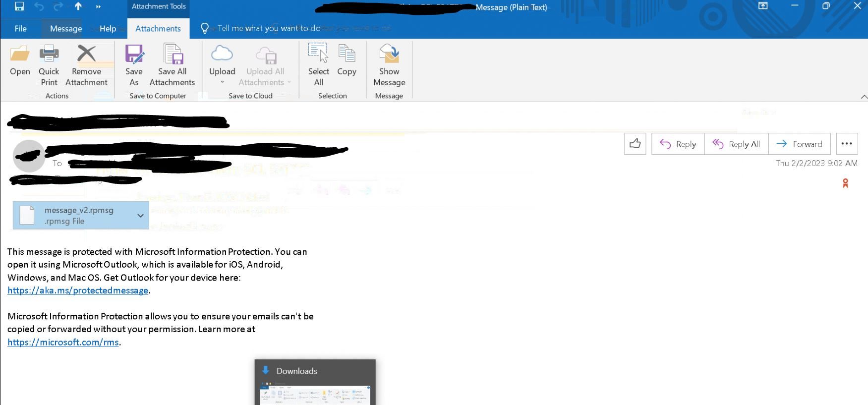
Task: Open the aka.ms/protectedmessage link
Action: coord(78,290)
